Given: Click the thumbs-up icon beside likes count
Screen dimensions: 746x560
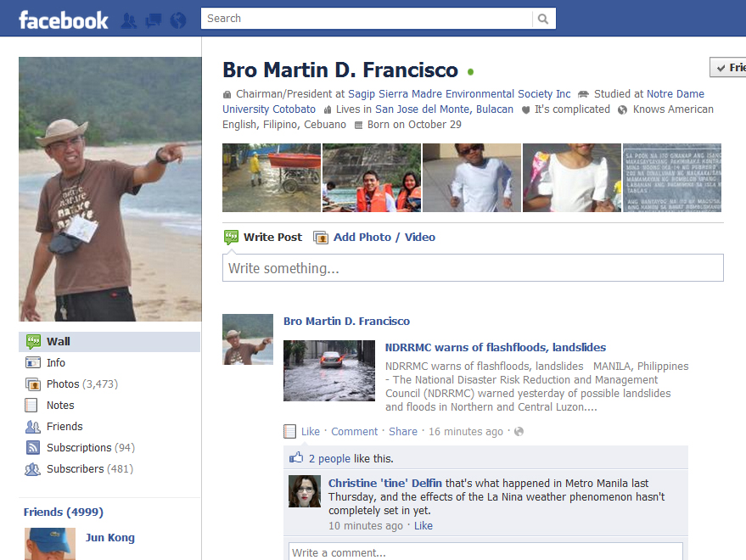Looking at the screenshot, I should [296, 458].
